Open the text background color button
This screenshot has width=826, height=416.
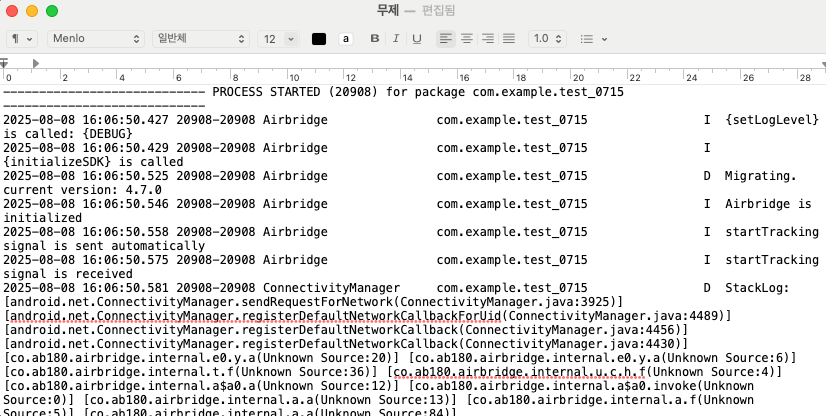[346, 39]
